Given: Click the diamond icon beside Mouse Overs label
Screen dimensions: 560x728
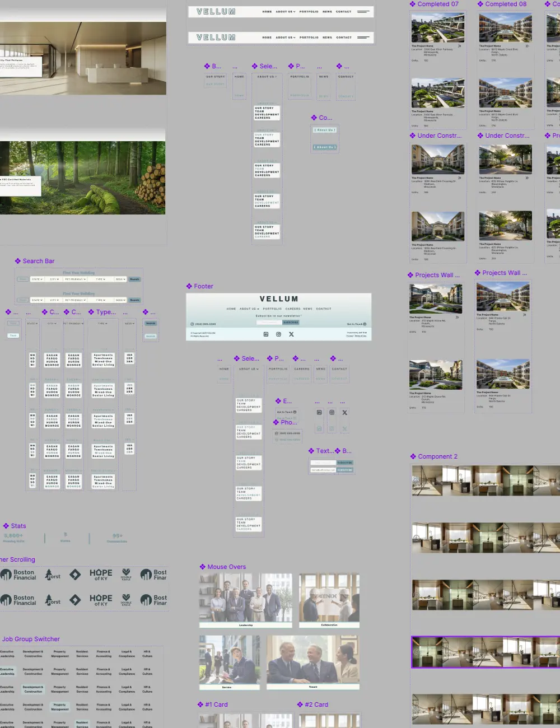Looking at the screenshot, I should [x=203, y=567].
